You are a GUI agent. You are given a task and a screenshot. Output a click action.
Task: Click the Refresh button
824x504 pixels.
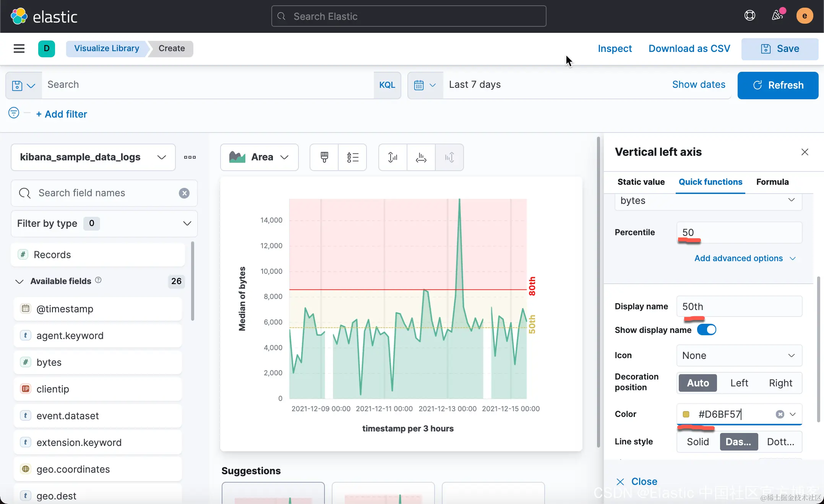(x=778, y=85)
